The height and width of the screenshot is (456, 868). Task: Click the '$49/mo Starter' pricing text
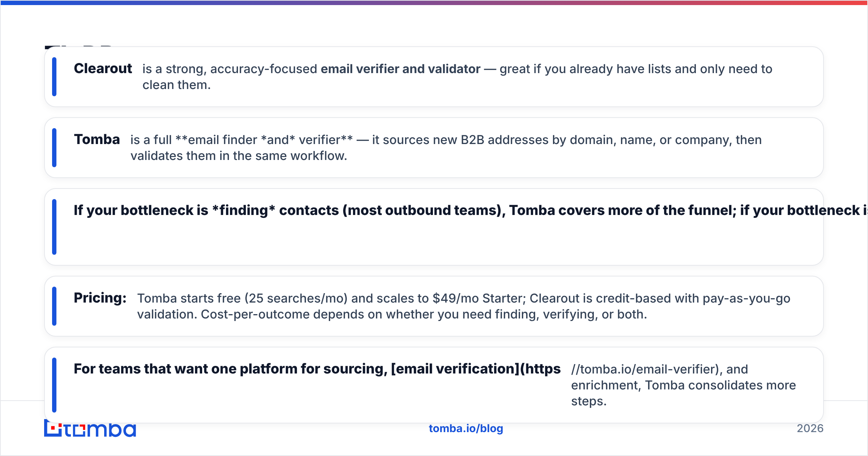coord(479,298)
